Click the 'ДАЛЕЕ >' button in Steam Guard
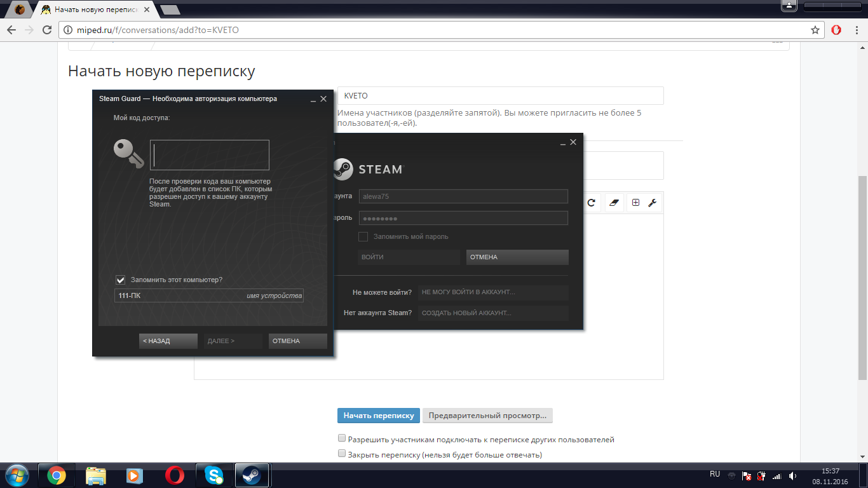The image size is (868, 488). [233, 341]
